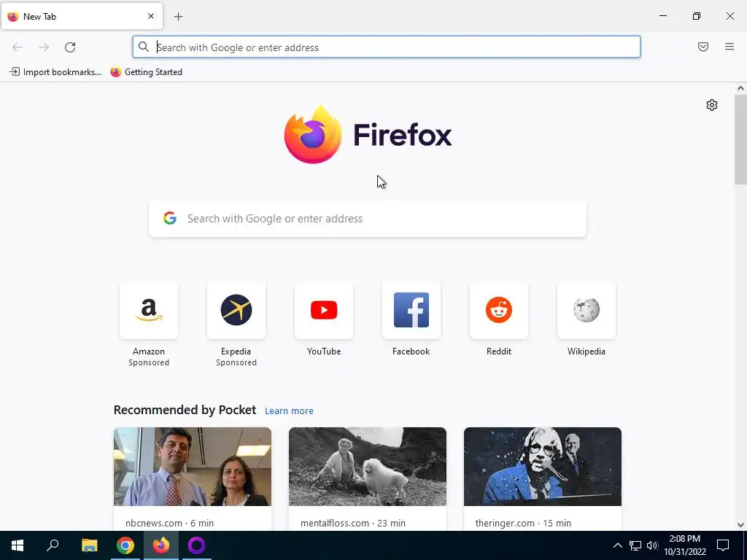Click the scrollbar down arrow
Viewport: 747px width, 560px height.
click(x=740, y=525)
